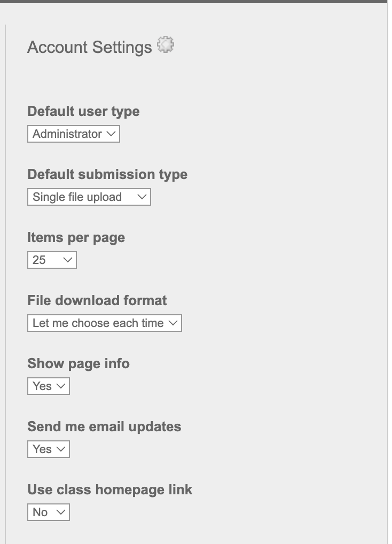Viewport: 392px width, 544px height.
Task: Click the Default user type label
Action: click(x=83, y=112)
